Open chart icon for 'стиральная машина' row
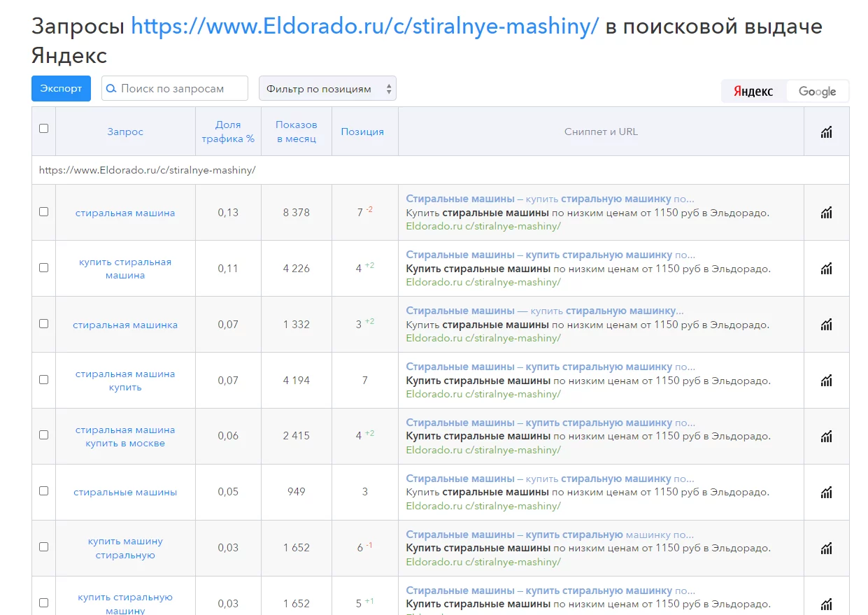This screenshot has width=868, height=615. point(826,212)
